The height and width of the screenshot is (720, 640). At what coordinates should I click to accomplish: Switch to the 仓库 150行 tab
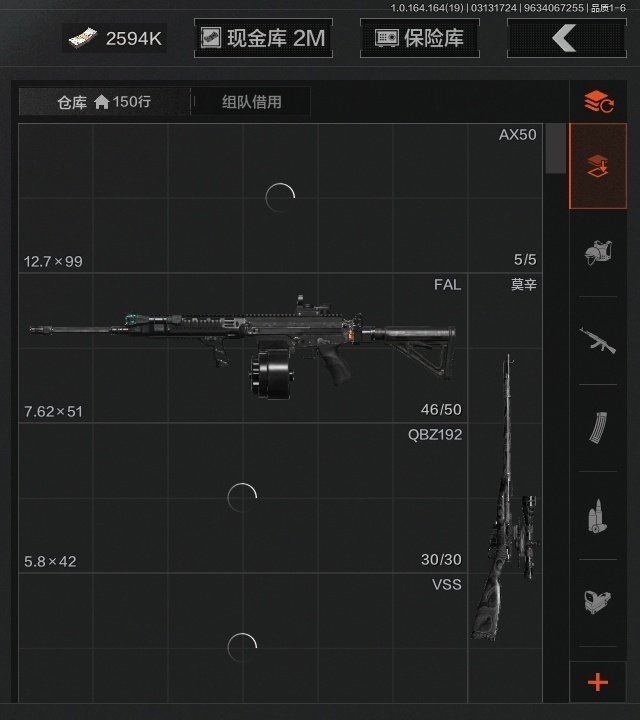click(104, 101)
